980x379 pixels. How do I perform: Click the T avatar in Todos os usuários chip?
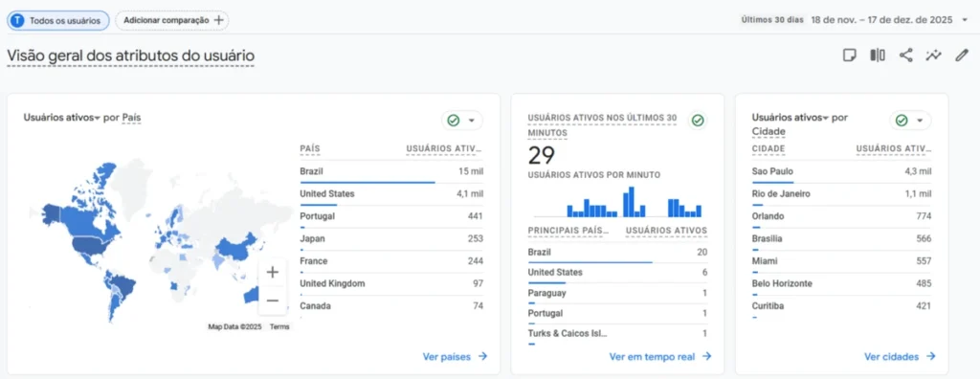(17, 20)
